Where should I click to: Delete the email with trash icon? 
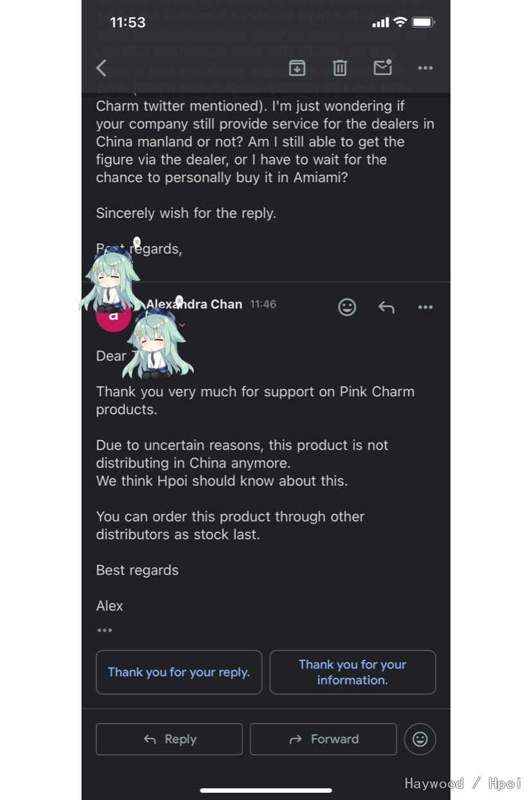point(340,68)
